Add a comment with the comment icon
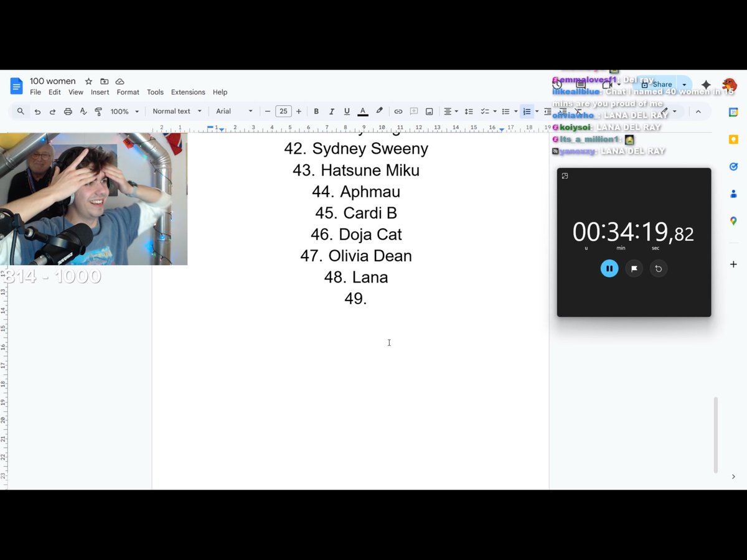Viewport: 747px width, 560px height. [413, 111]
